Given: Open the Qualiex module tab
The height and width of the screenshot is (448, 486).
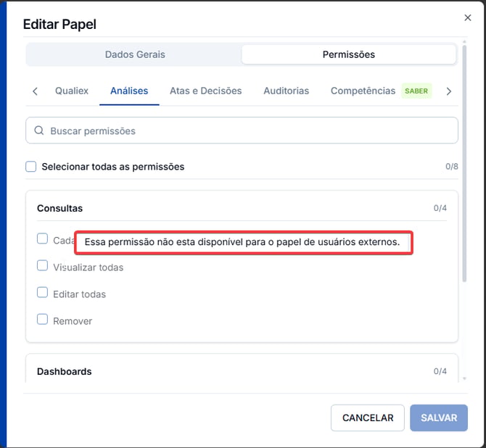Looking at the screenshot, I should tap(72, 91).
